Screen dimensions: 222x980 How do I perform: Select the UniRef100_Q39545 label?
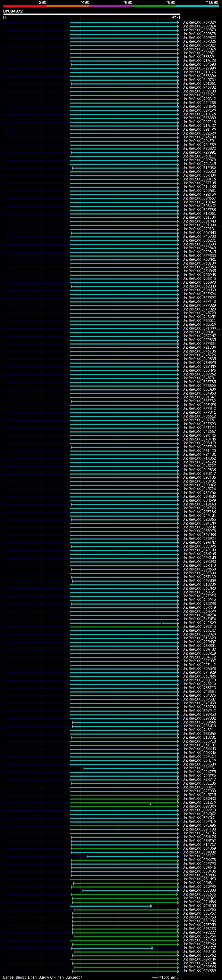click(199, 722)
